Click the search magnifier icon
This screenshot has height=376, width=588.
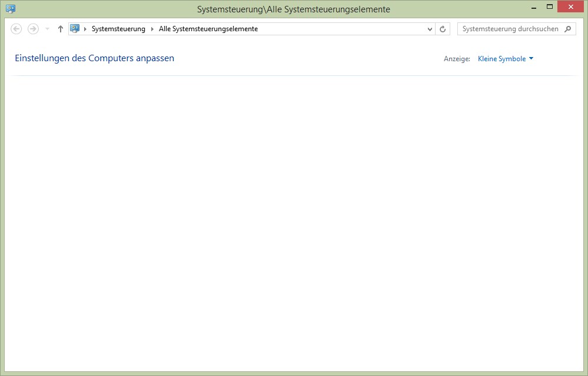pyautogui.click(x=568, y=29)
